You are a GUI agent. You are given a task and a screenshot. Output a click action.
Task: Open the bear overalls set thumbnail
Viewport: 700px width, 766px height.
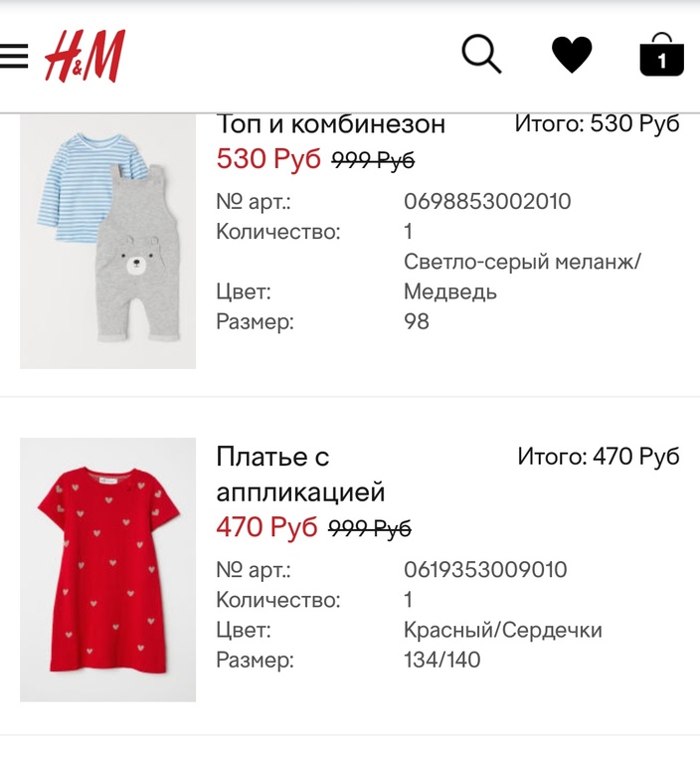click(107, 241)
